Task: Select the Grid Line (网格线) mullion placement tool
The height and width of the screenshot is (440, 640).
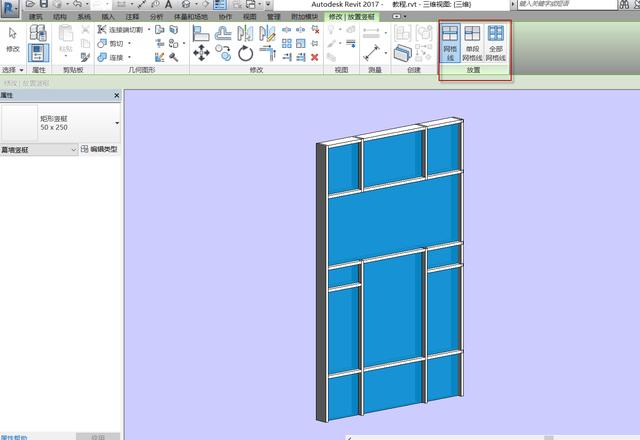Action: pos(450,43)
